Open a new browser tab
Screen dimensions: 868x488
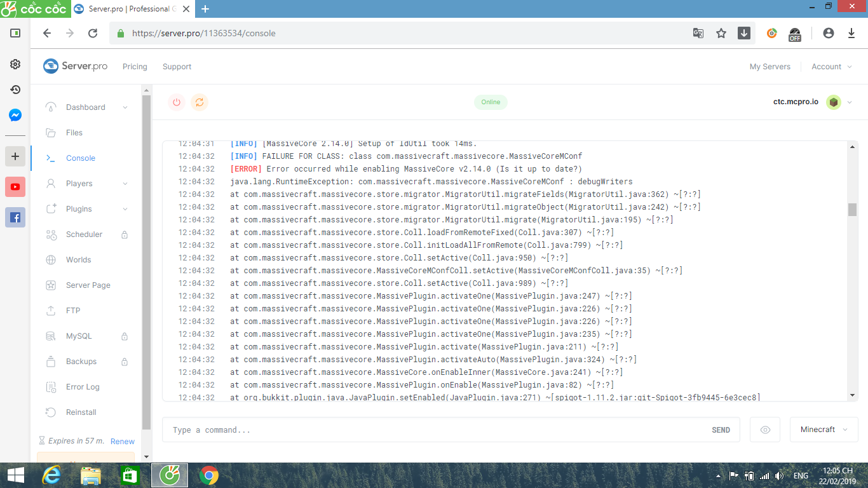tap(205, 9)
